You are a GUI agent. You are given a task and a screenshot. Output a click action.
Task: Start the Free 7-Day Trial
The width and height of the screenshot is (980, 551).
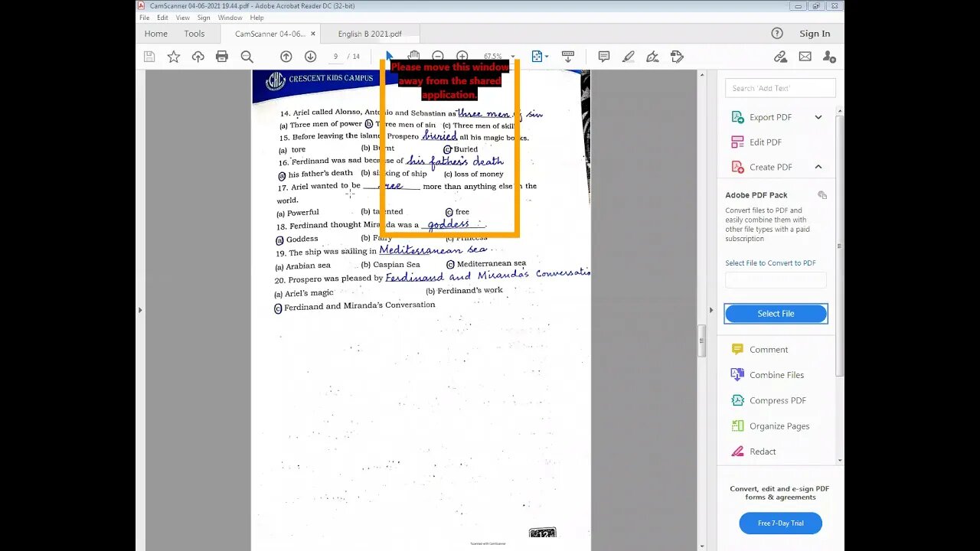coord(781,523)
